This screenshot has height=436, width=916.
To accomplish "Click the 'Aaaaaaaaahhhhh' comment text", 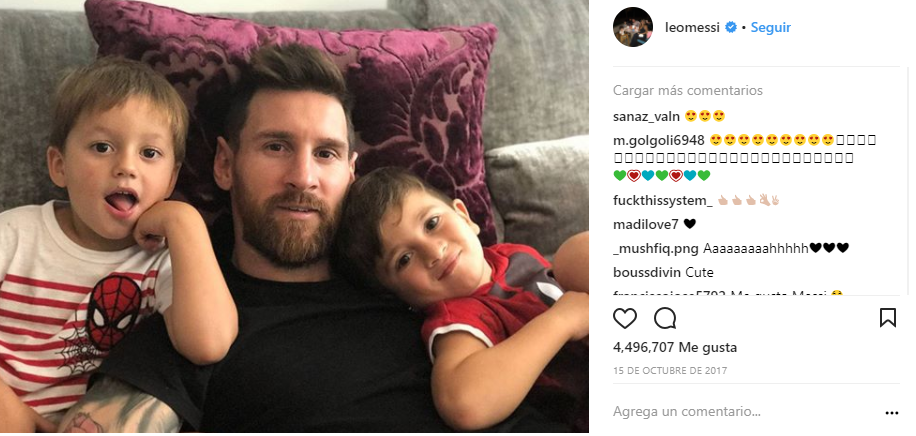I will tap(756, 248).
